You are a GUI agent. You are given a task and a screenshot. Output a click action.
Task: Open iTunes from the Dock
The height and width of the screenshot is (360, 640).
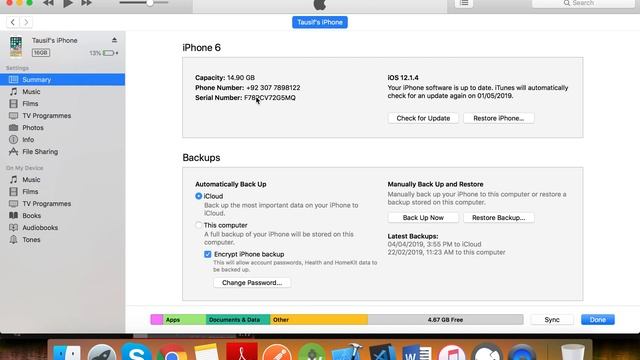point(451,353)
